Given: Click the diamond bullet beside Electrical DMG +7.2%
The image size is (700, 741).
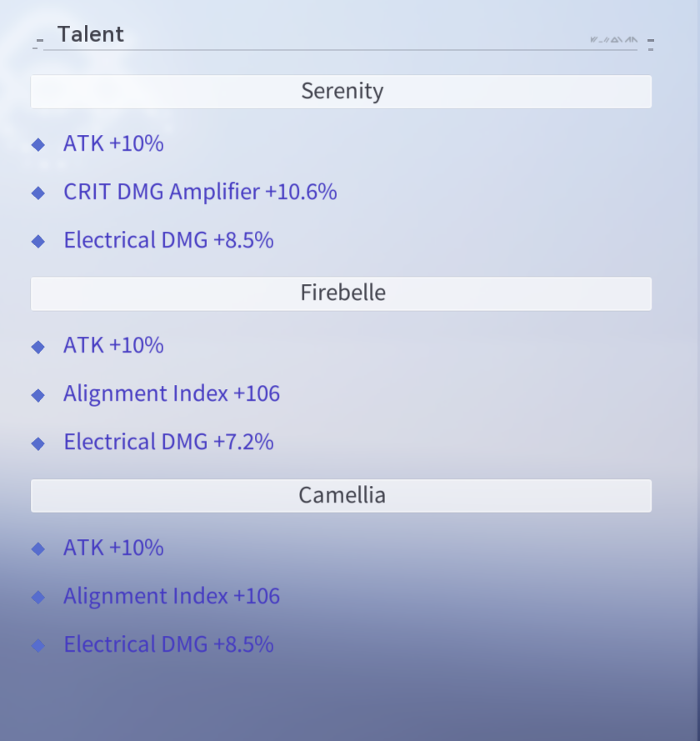Looking at the screenshot, I should [38, 443].
